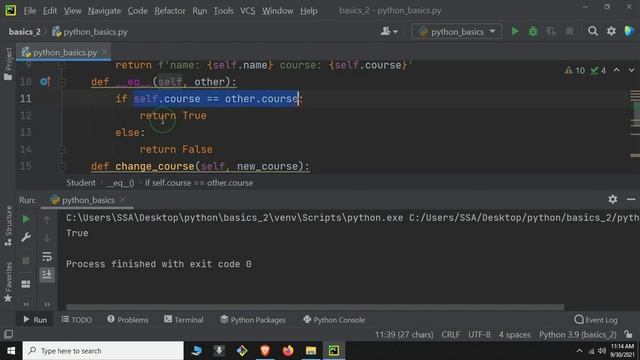
Task: Click the CRLF line separator selector
Action: (x=451, y=335)
